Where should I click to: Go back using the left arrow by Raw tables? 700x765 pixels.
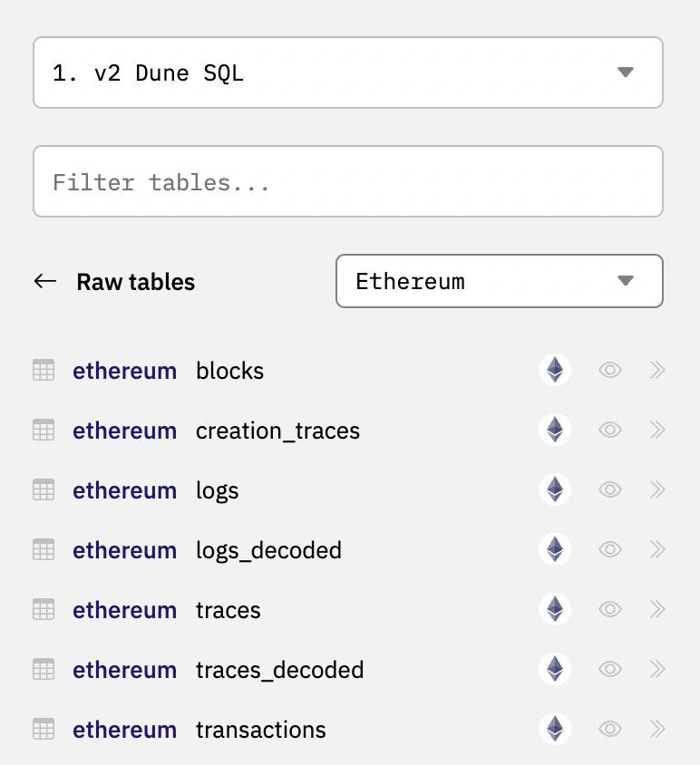pos(45,281)
